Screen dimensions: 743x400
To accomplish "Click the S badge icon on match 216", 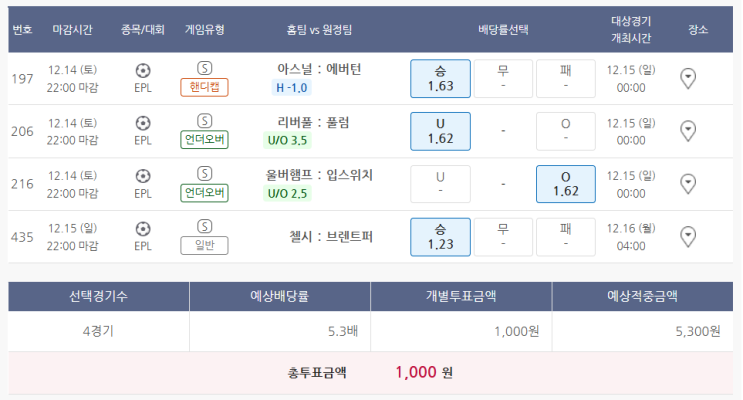I will (x=204, y=173).
